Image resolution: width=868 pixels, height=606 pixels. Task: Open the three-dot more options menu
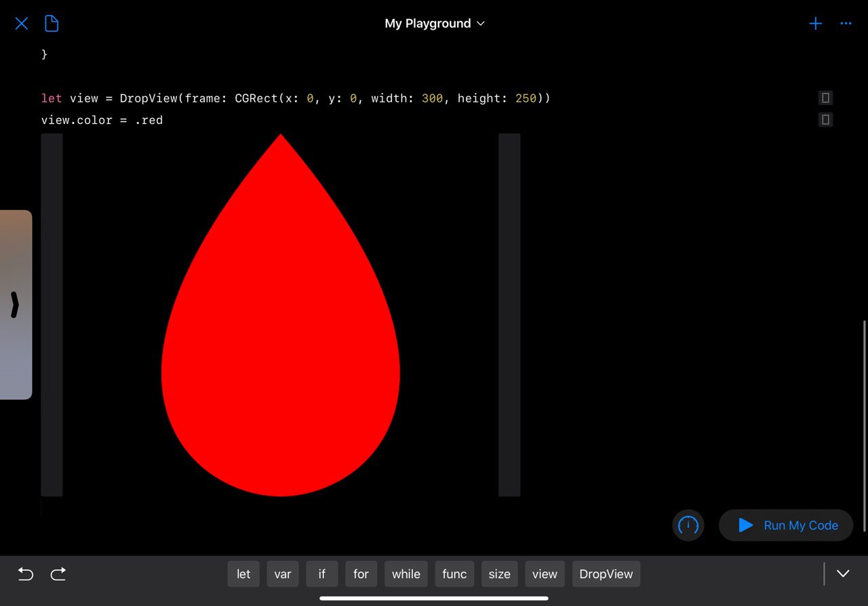click(846, 24)
